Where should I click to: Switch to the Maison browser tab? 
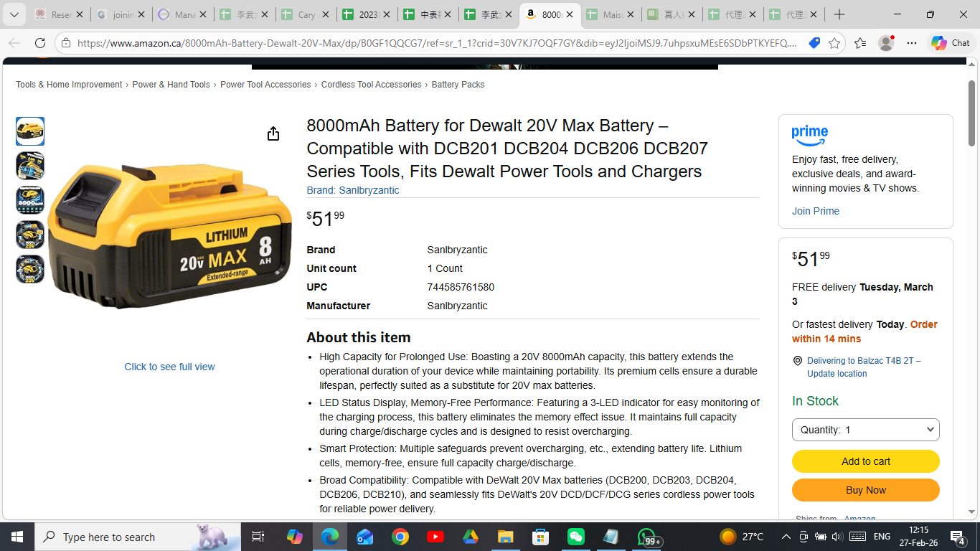pos(611,14)
